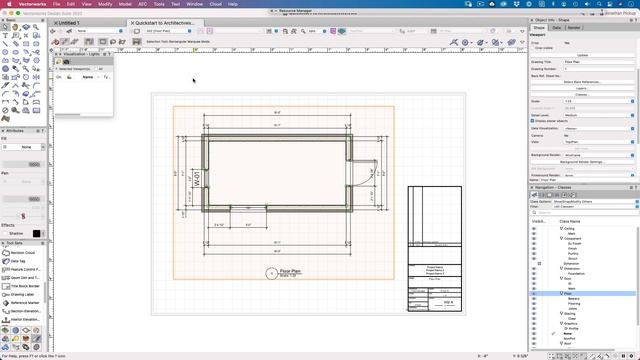This screenshot has height=360, width=640.
Task: Toggle visibility of Graphics class
Action: tap(534, 324)
